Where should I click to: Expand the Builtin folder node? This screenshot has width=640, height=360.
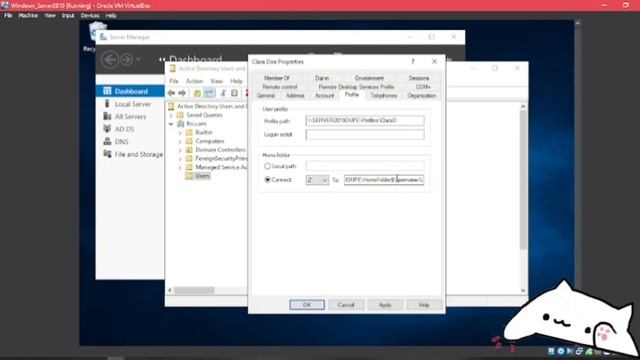[x=180, y=133]
